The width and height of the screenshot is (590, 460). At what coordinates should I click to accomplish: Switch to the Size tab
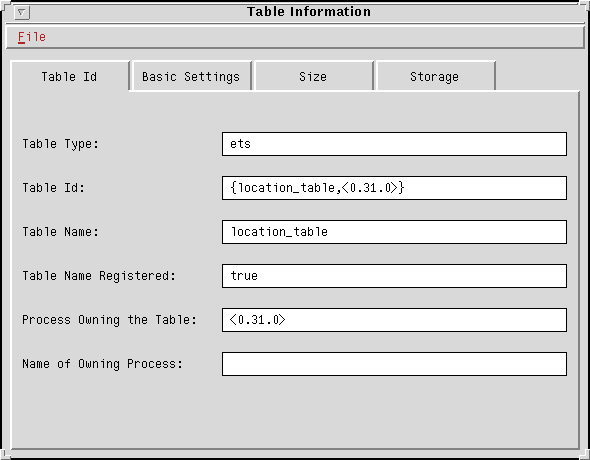(x=313, y=77)
